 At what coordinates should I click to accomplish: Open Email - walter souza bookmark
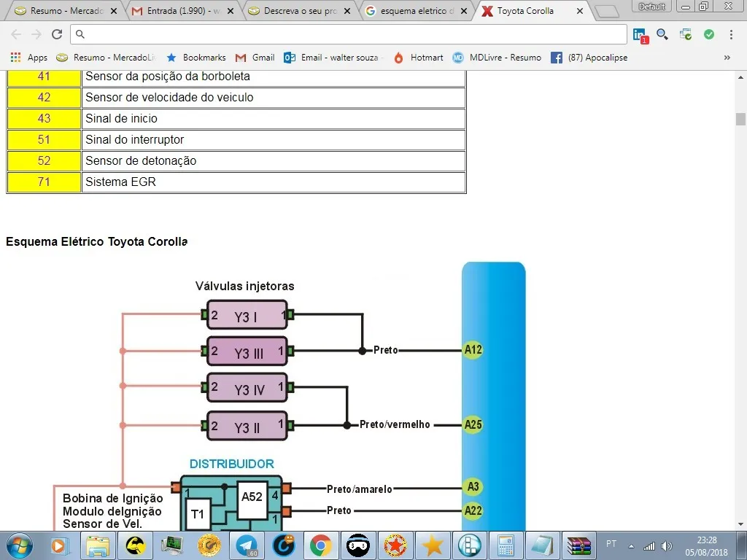coord(333,58)
